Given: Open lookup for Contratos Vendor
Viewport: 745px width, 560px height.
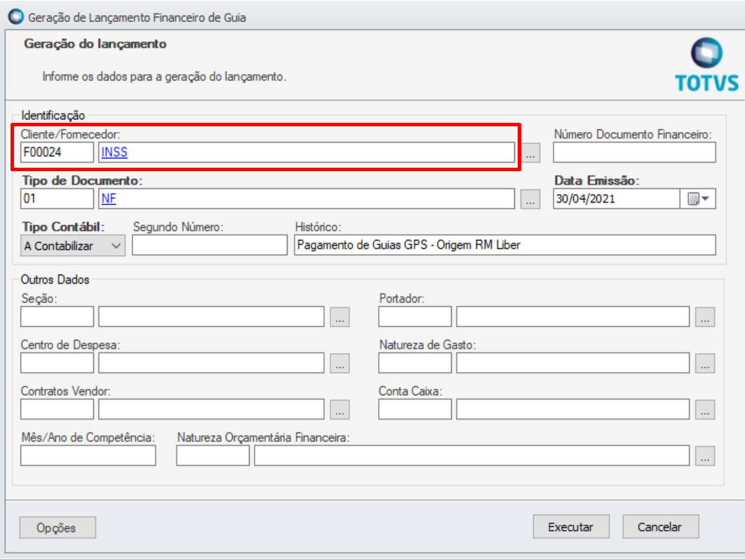Looking at the screenshot, I should tap(340, 410).
